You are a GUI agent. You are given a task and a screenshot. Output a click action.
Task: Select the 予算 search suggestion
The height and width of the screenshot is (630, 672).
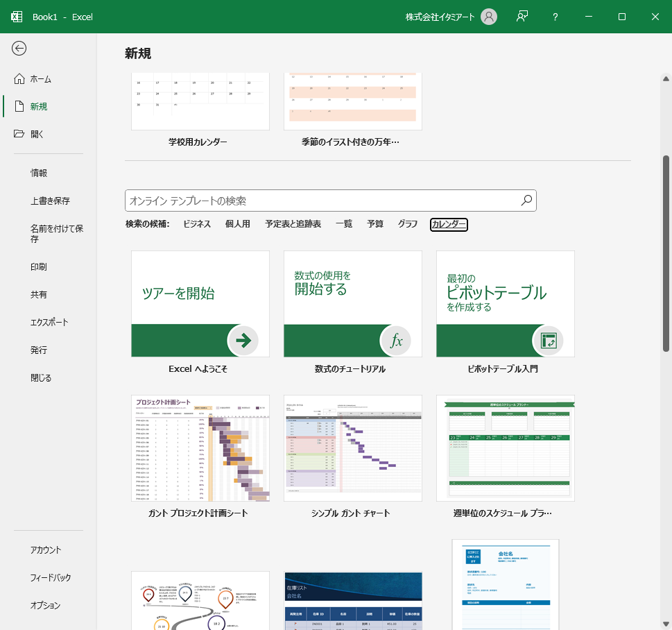375,224
